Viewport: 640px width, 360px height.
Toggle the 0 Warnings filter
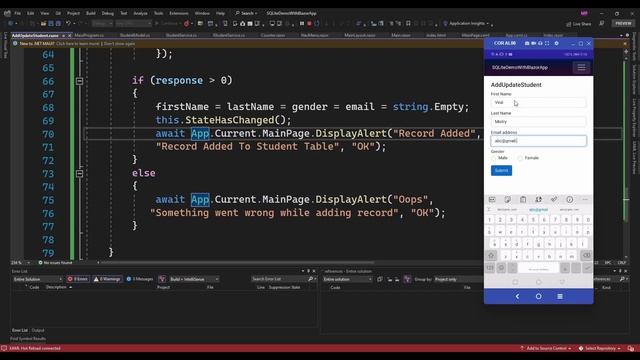pos(107,279)
